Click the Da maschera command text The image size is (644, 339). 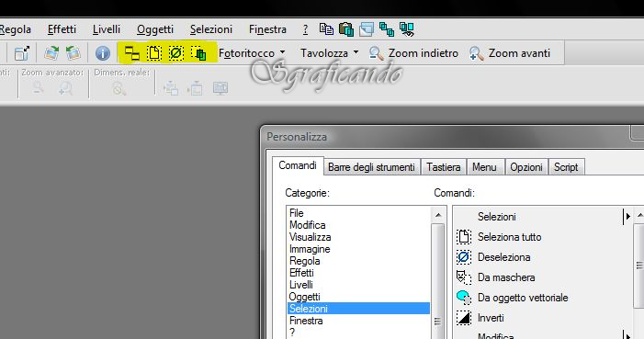click(x=506, y=277)
